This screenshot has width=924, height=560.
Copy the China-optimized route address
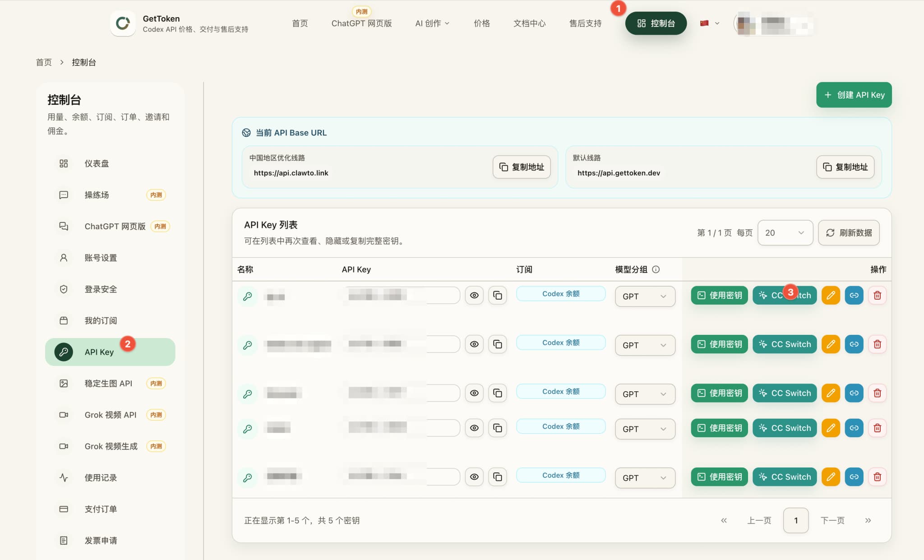coord(522,167)
